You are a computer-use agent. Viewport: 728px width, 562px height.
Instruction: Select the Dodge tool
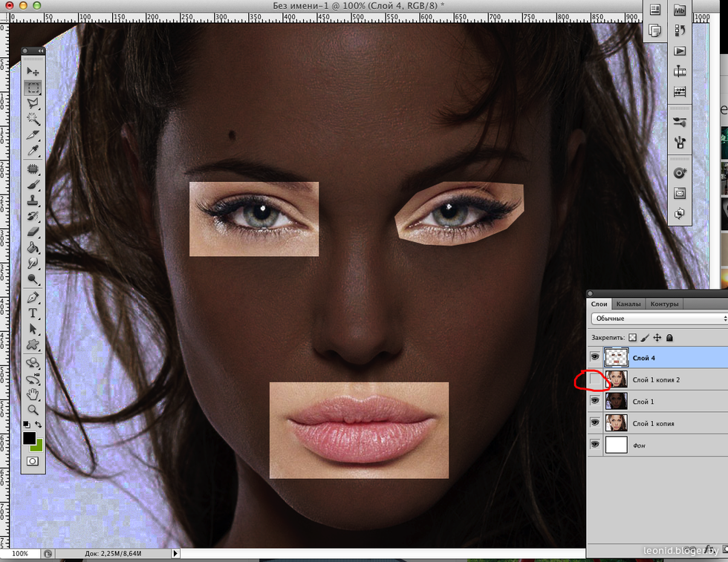(x=33, y=279)
